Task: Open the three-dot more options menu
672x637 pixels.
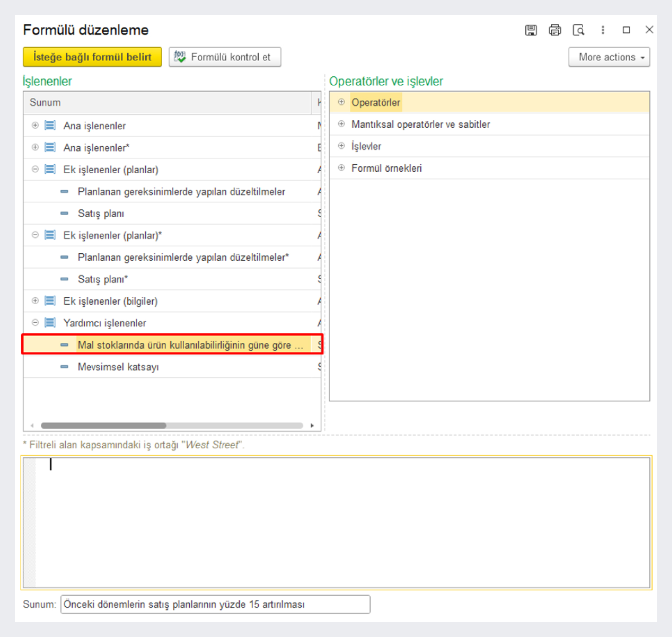Action: [603, 30]
